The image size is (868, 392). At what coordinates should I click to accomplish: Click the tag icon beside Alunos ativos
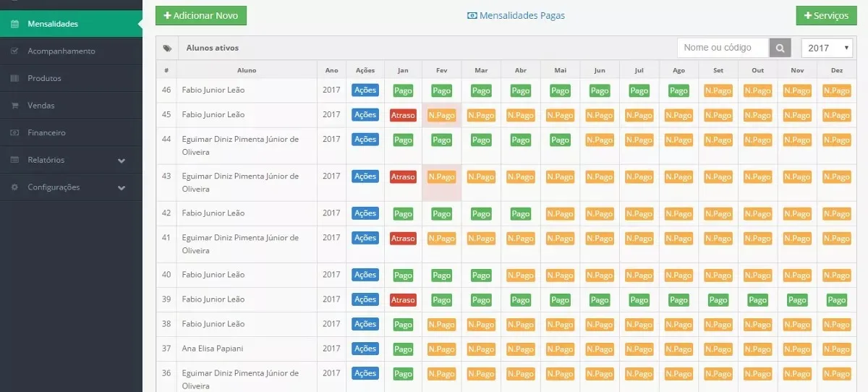coord(167,48)
